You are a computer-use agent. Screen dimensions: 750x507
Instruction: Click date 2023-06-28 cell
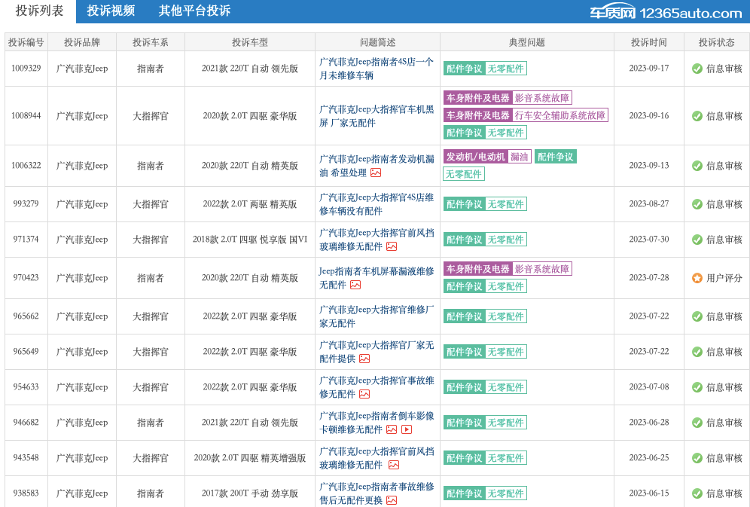pos(649,422)
